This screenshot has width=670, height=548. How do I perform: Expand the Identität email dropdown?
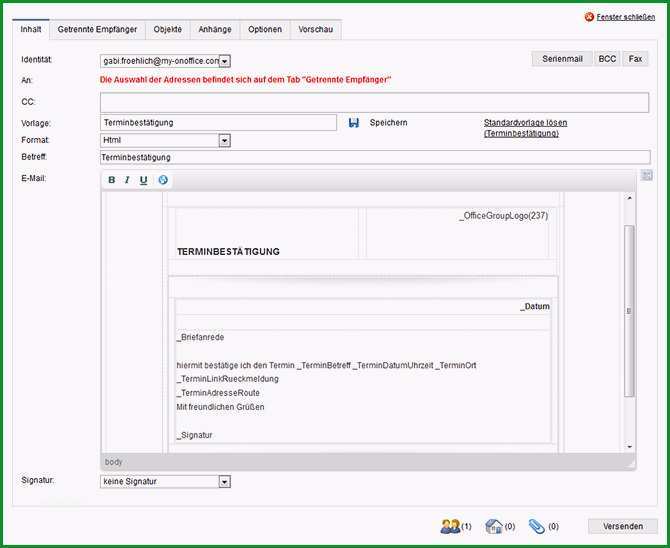pos(225,62)
